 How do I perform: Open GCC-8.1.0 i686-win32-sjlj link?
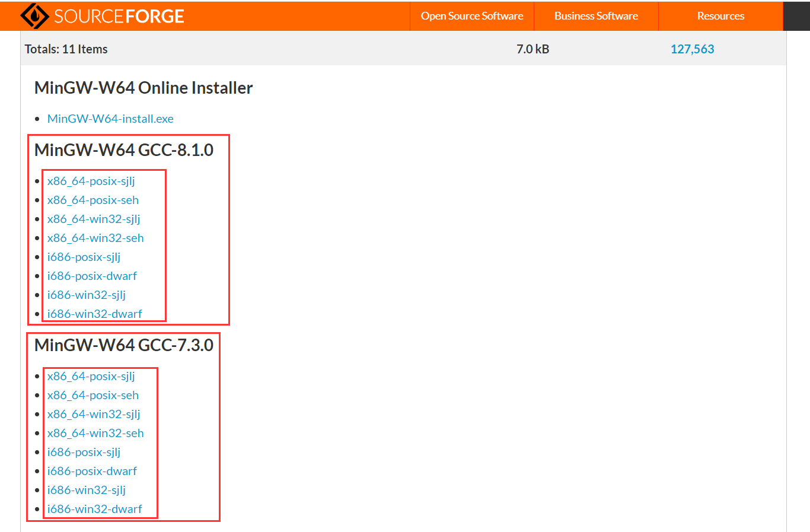click(x=87, y=295)
